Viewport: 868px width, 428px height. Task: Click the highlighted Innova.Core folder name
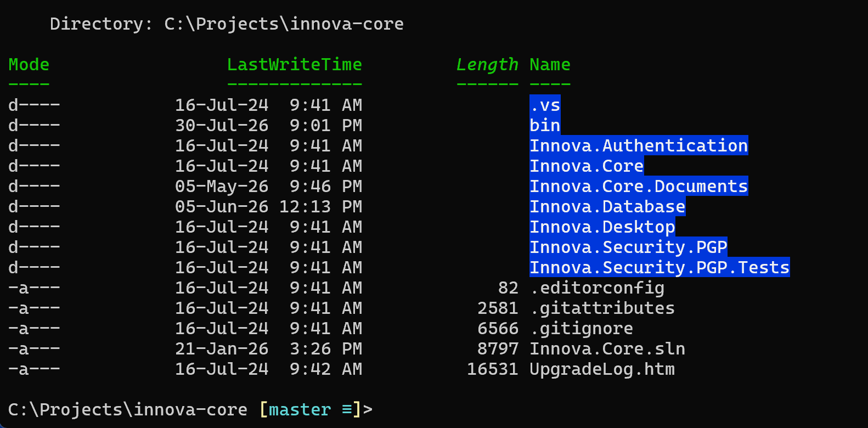pos(587,166)
